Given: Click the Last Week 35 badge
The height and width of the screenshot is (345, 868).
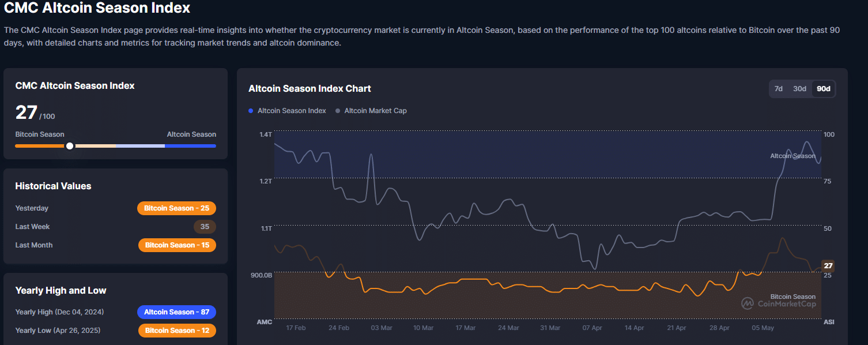Looking at the screenshot, I should 205,227.
